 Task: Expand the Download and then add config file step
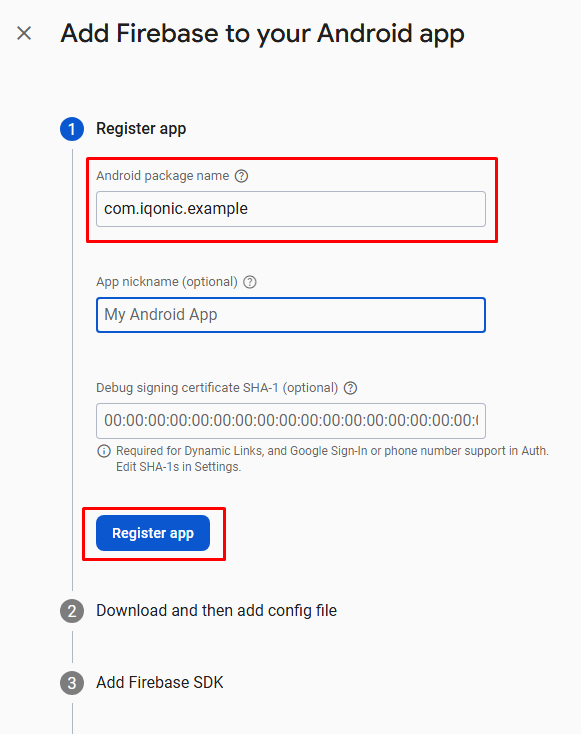216,610
